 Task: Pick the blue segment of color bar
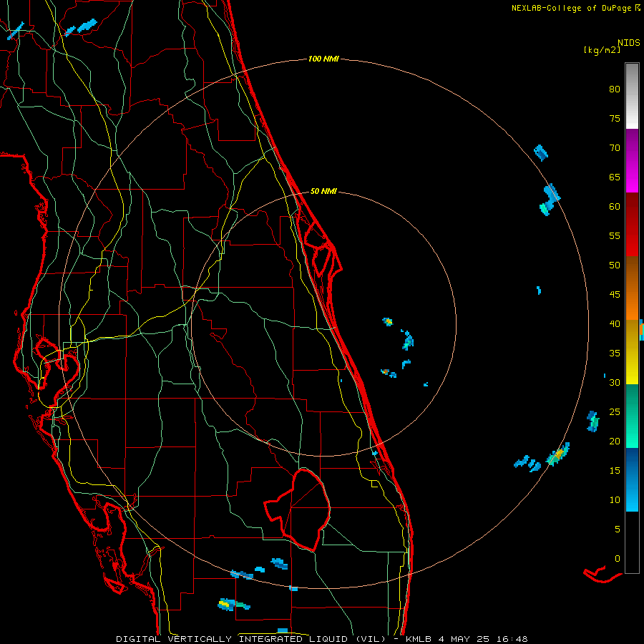632,479
